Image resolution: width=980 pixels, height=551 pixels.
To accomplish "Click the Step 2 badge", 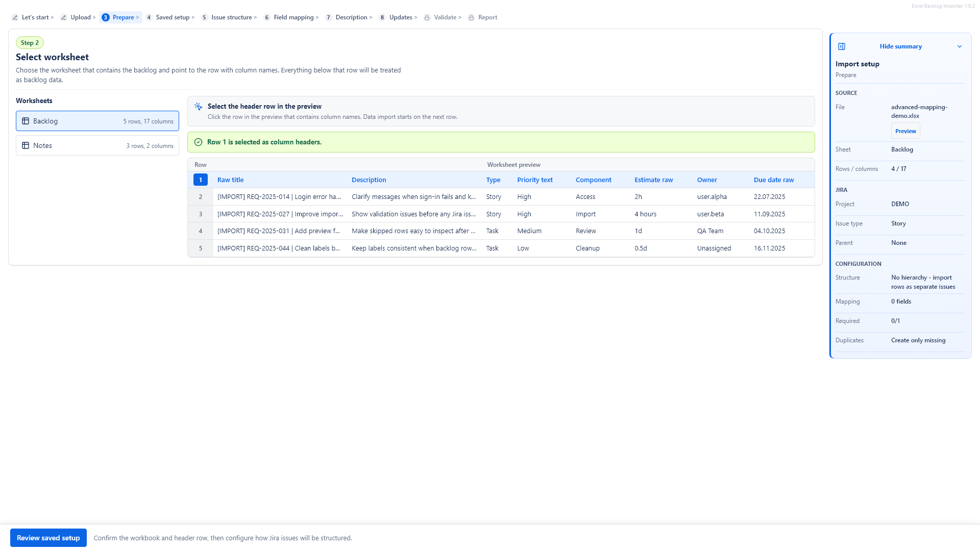I will pyautogui.click(x=30, y=43).
